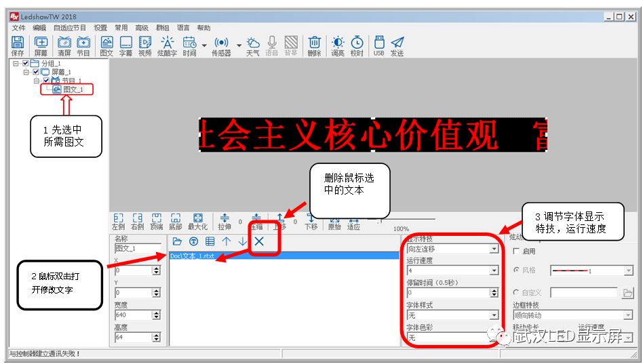Select the 风格 radio button

pyautogui.click(x=516, y=270)
